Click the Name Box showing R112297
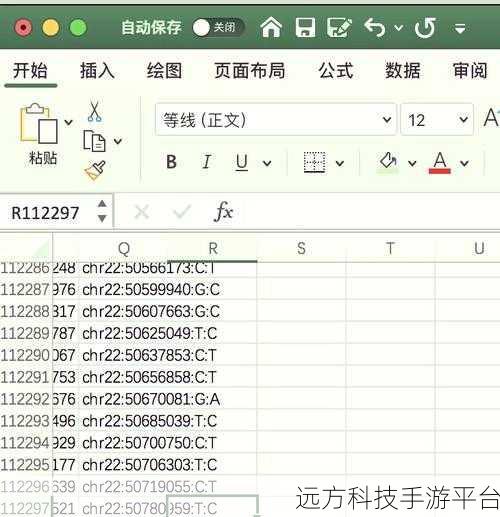 (x=45, y=213)
